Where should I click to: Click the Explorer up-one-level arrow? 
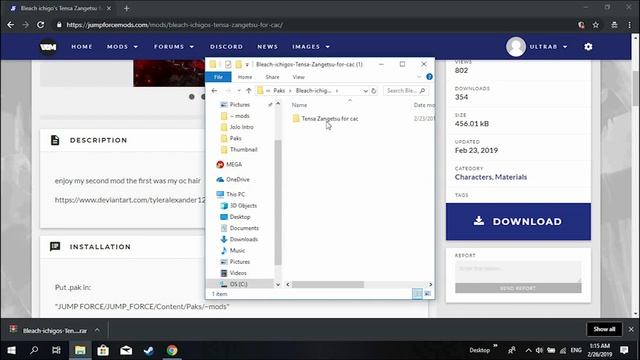[x=249, y=91]
